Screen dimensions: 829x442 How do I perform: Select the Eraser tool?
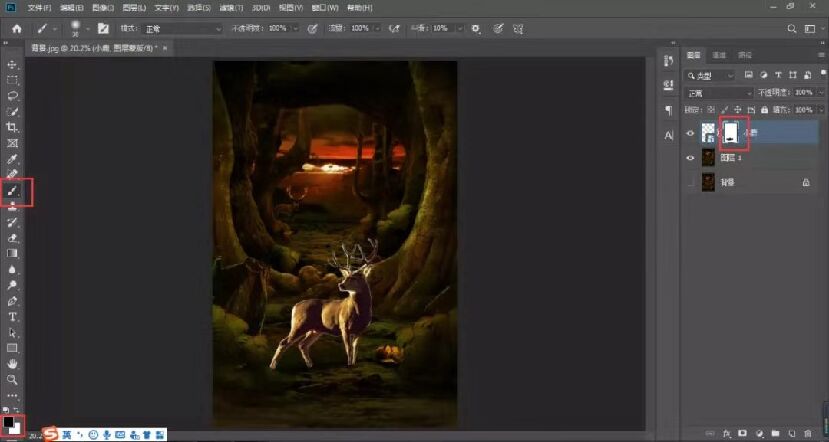click(x=12, y=238)
